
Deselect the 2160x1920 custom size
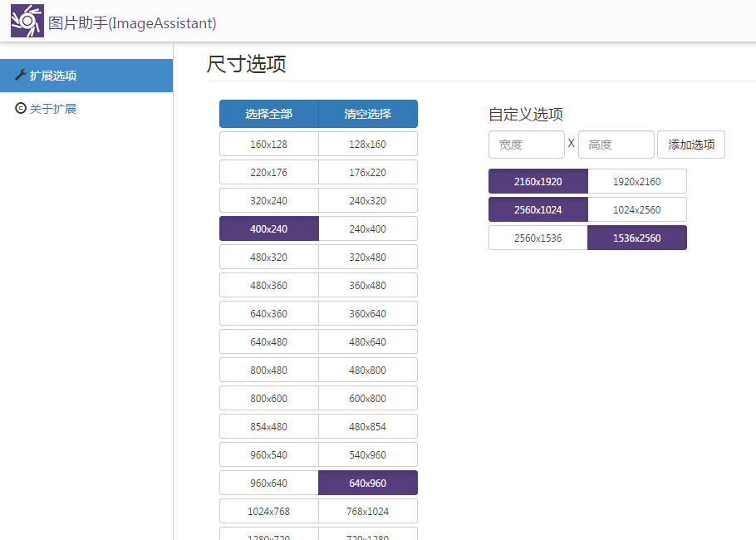tap(538, 181)
